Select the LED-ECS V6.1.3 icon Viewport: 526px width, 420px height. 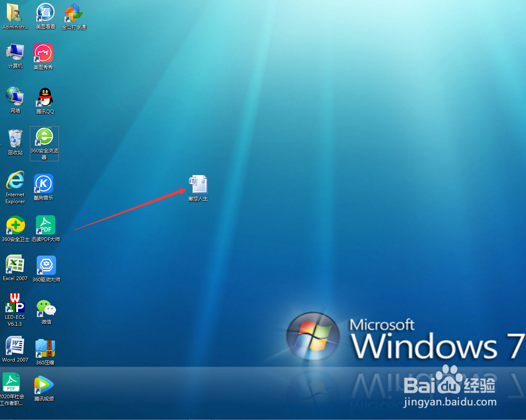click(x=15, y=304)
